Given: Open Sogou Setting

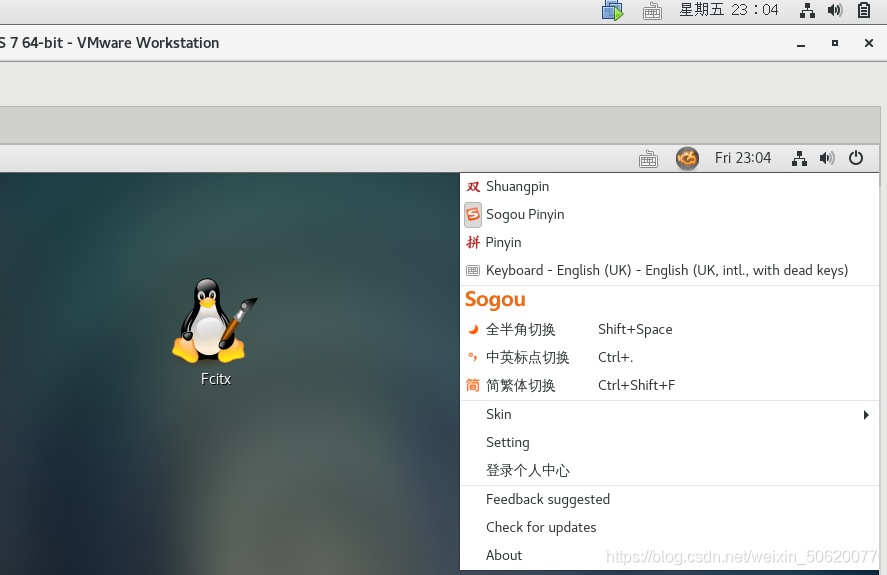Looking at the screenshot, I should (x=669, y=443).
